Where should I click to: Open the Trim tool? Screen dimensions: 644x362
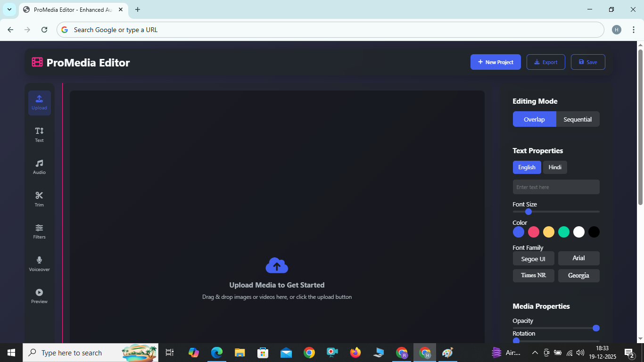tap(39, 198)
